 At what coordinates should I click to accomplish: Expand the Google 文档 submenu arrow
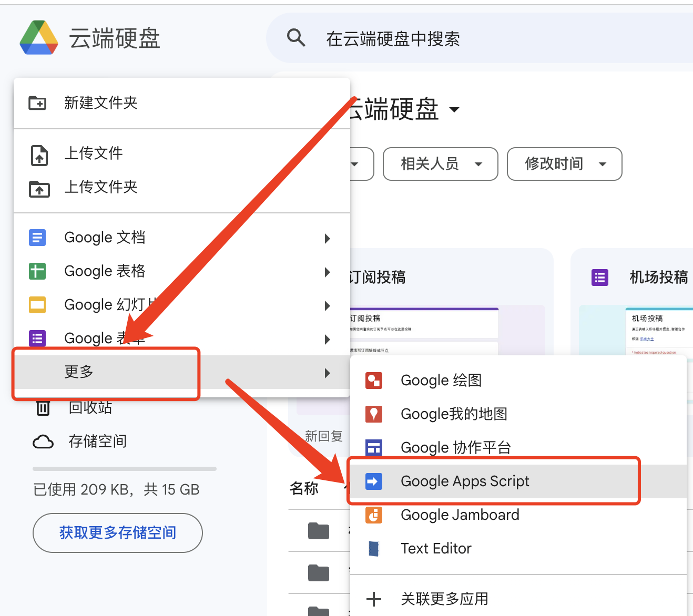[x=328, y=239]
